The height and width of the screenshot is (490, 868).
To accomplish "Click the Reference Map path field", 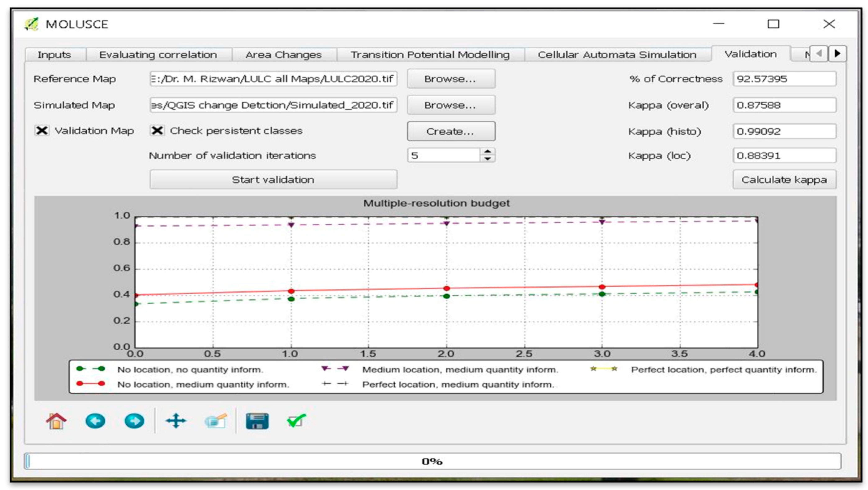I will click(273, 79).
